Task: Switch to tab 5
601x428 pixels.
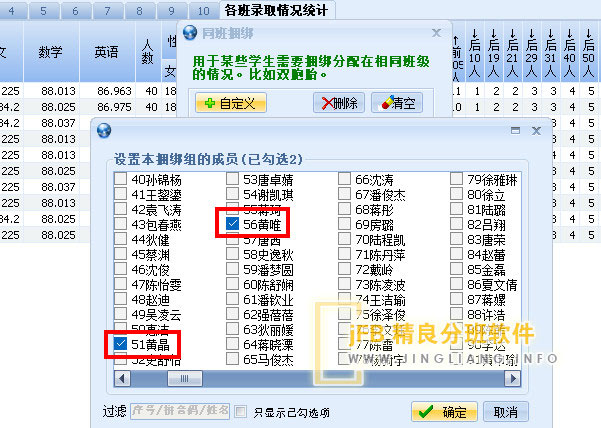Action: [x=44, y=11]
